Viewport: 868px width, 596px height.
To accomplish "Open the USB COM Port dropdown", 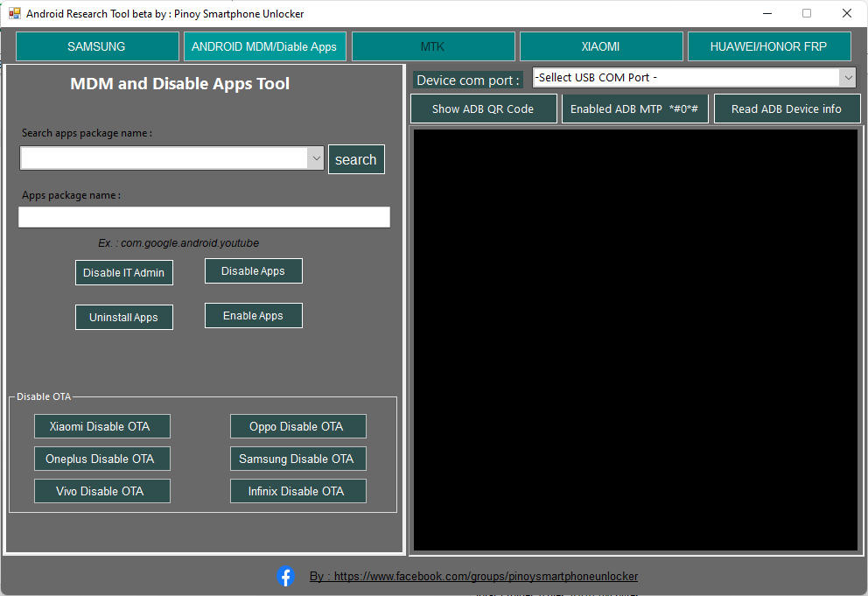I will 847,77.
